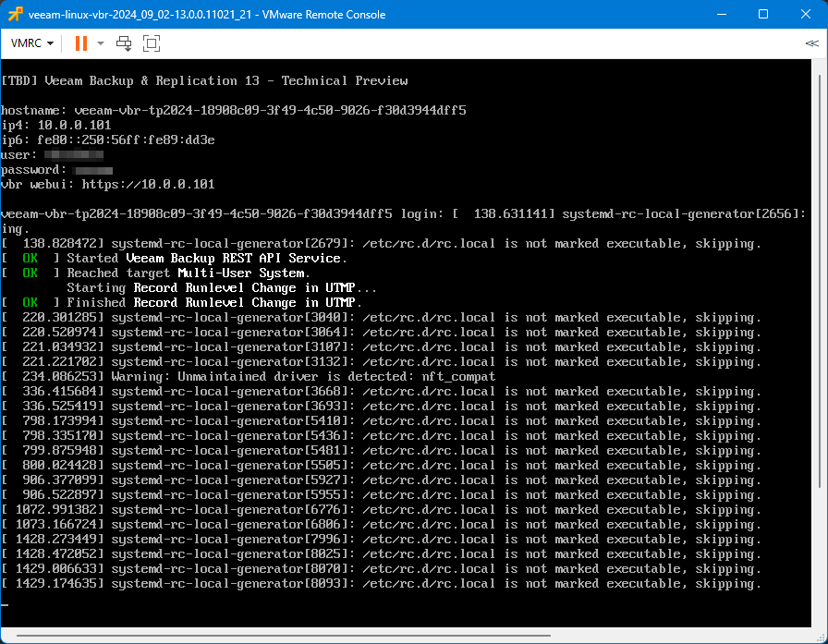Click the double-chevron at toolbar's right end
The height and width of the screenshot is (644, 828).
(811, 43)
